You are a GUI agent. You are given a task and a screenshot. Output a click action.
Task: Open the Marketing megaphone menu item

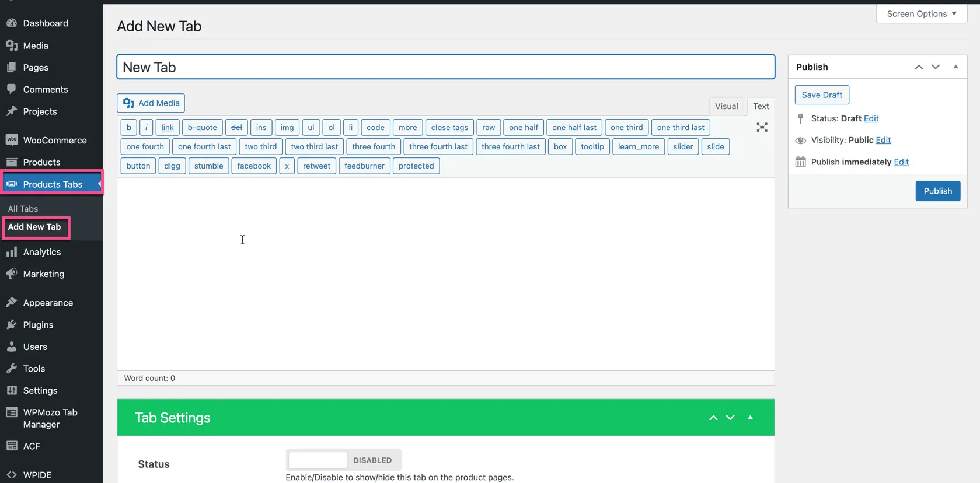coord(43,274)
